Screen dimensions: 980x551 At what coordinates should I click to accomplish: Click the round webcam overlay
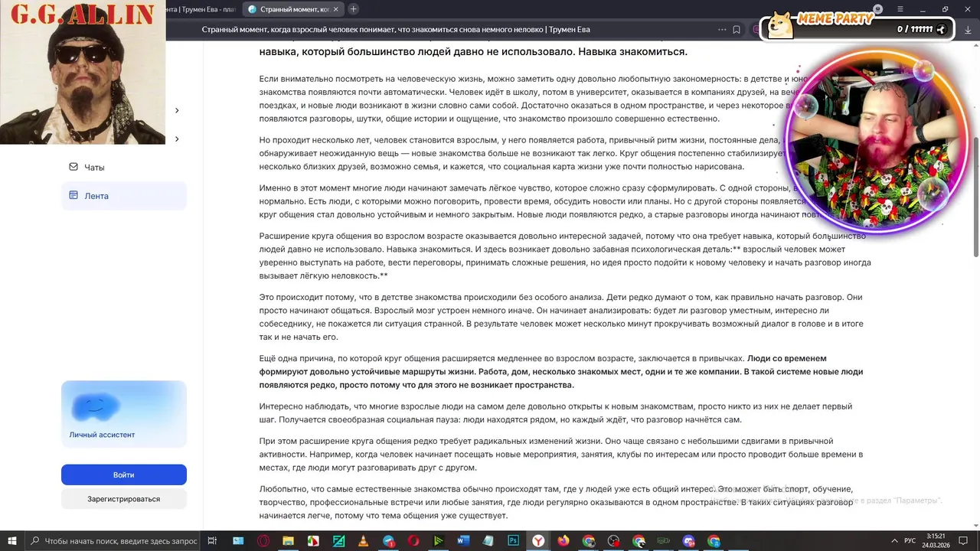point(876,142)
